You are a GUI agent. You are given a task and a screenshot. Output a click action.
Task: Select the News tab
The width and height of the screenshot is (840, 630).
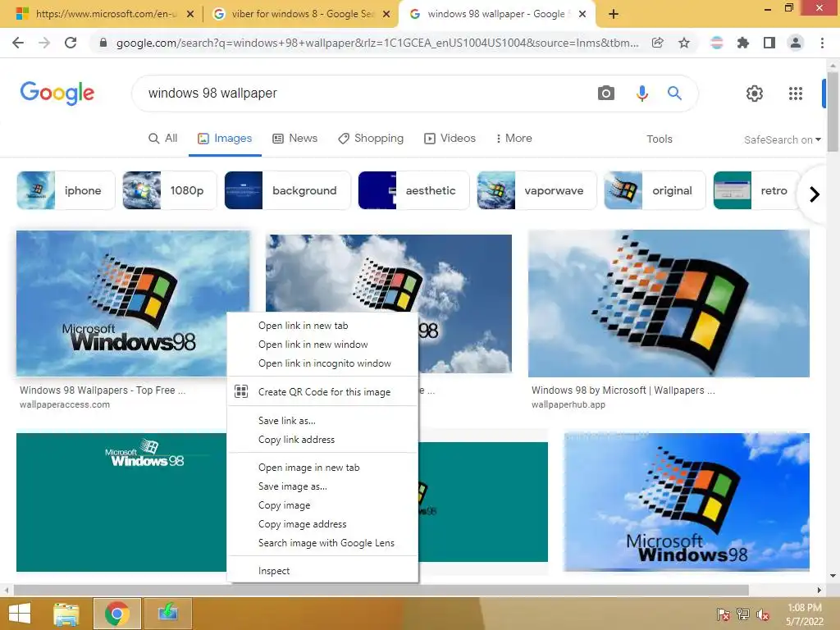pos(295,138)
